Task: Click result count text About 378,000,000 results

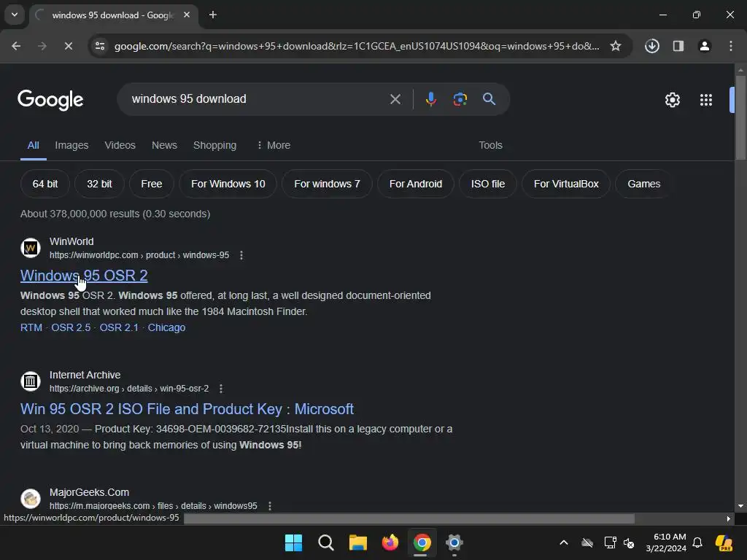Action: click(x=115, y=214)
